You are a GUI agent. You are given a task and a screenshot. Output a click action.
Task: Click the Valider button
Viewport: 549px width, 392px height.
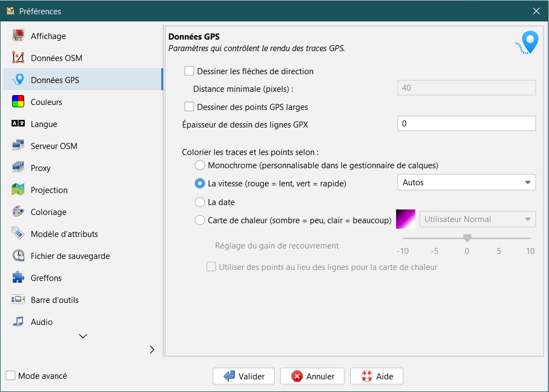[244, 377]
